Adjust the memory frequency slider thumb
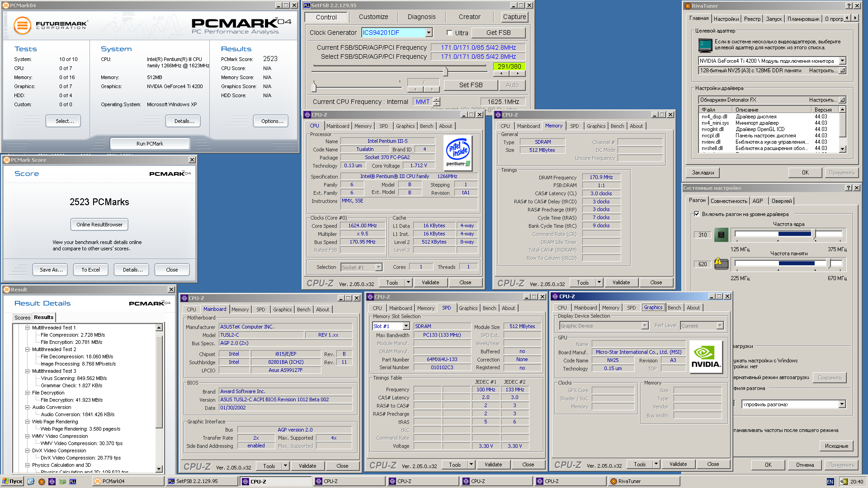 pos(829,263)
